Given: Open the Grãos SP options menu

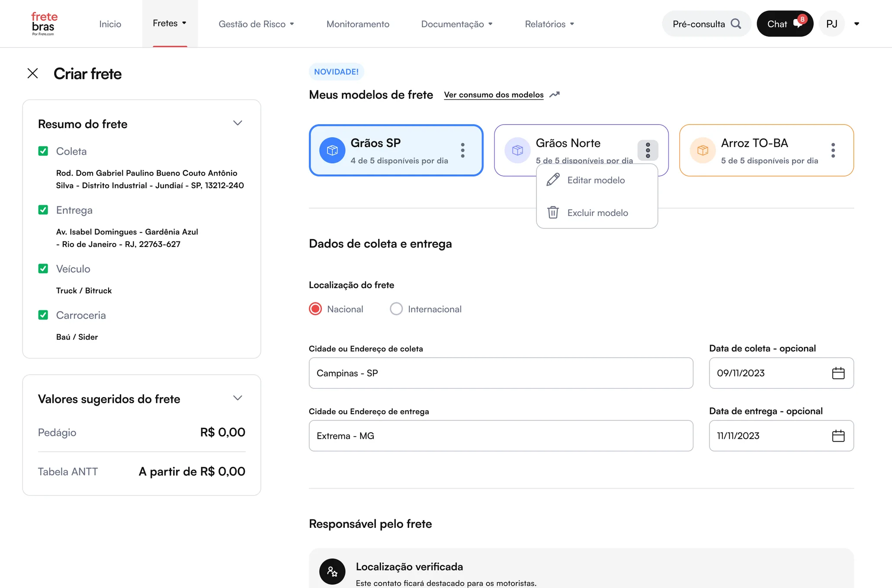Looking at the screenshot, I should point(462,150).
